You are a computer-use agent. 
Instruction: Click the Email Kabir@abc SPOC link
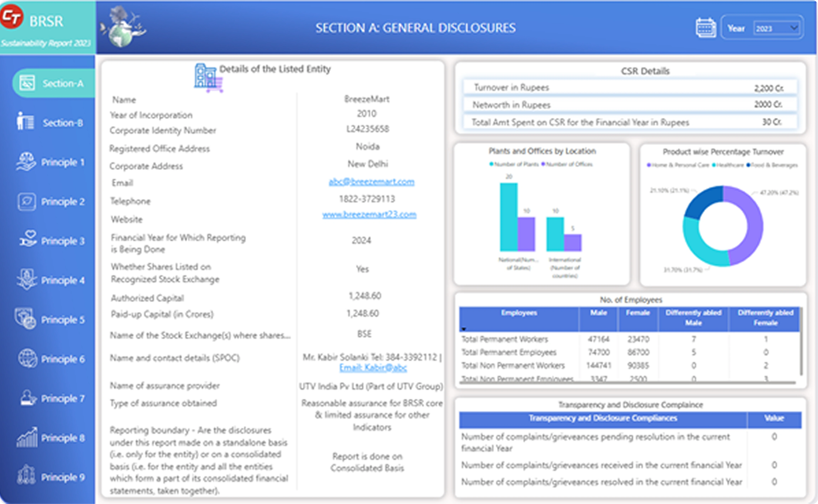point(373,368)
